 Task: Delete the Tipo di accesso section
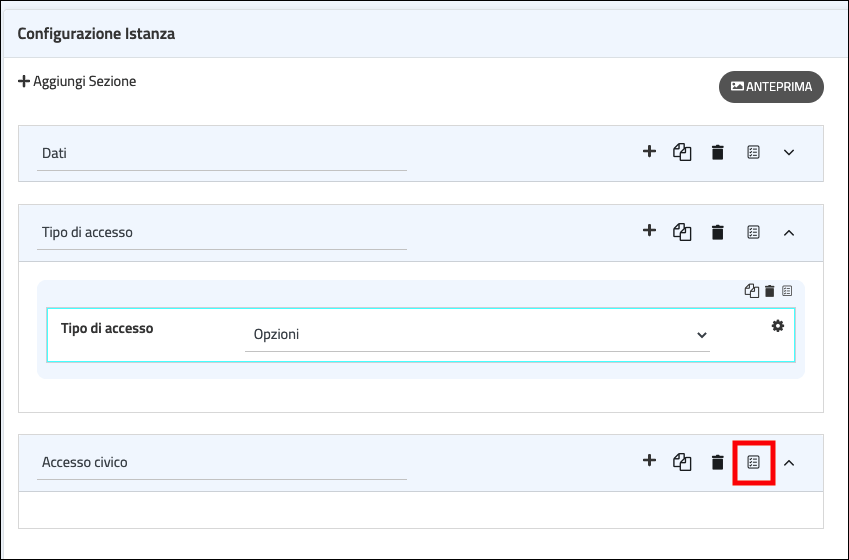tap(717, 232)
